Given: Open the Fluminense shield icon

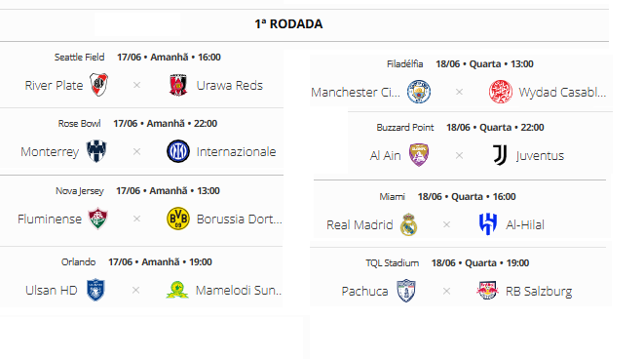Looking at the screenshot, I should click(x=97, y=219).
